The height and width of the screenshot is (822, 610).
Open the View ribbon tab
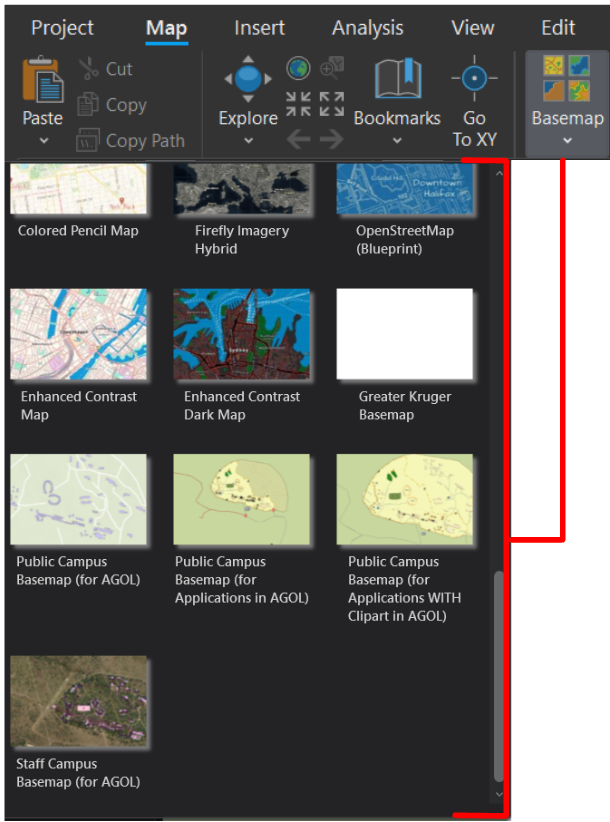(473, 28)
